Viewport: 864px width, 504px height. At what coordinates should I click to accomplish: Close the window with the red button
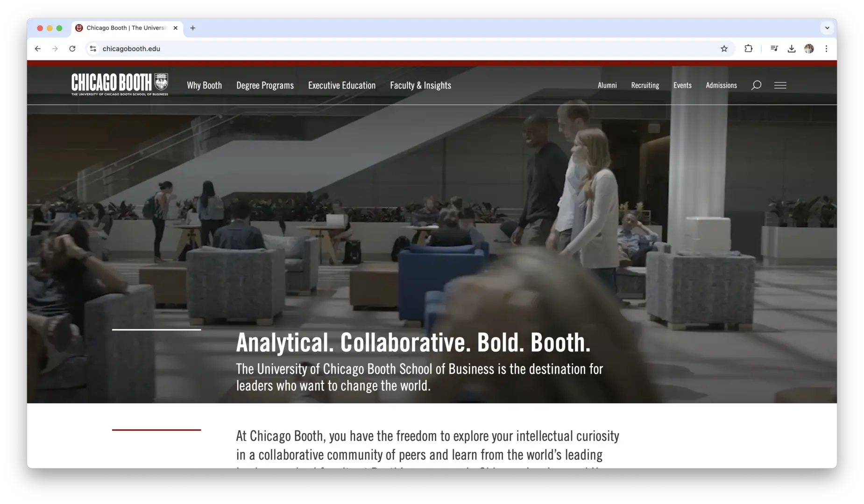[40, 28]
